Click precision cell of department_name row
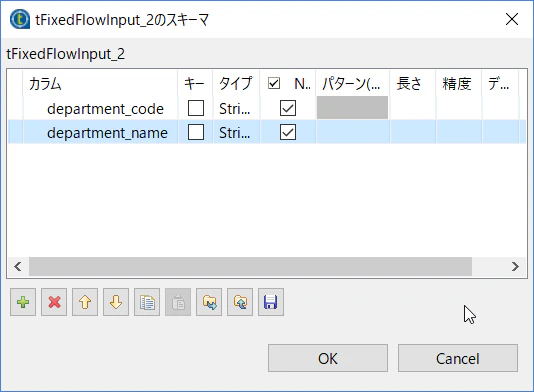This screenshot has width=534, height=392. (459, 132)
